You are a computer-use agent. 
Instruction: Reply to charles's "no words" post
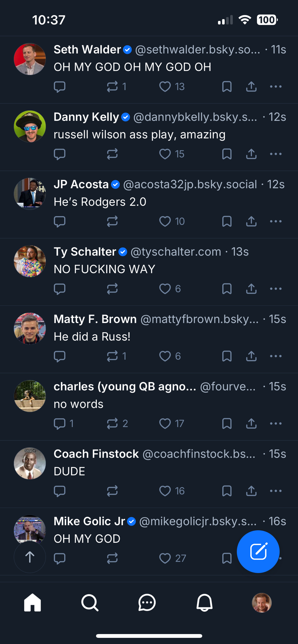coord(60,423)
